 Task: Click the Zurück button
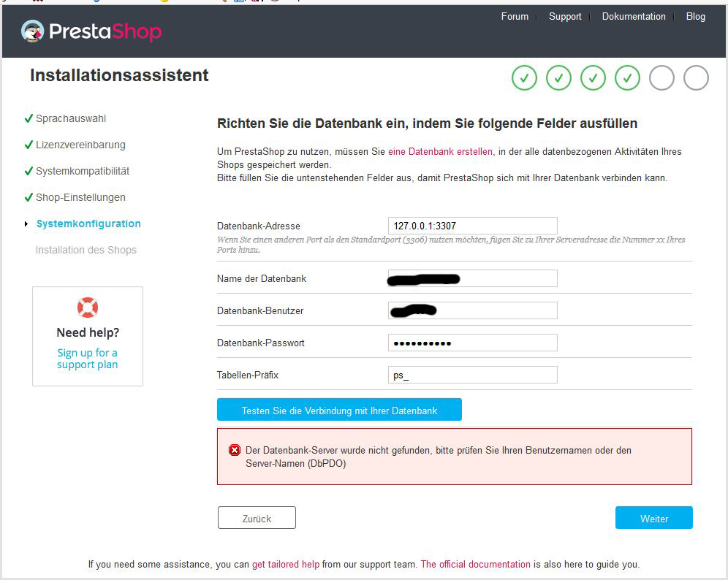[x=257, y=518]
